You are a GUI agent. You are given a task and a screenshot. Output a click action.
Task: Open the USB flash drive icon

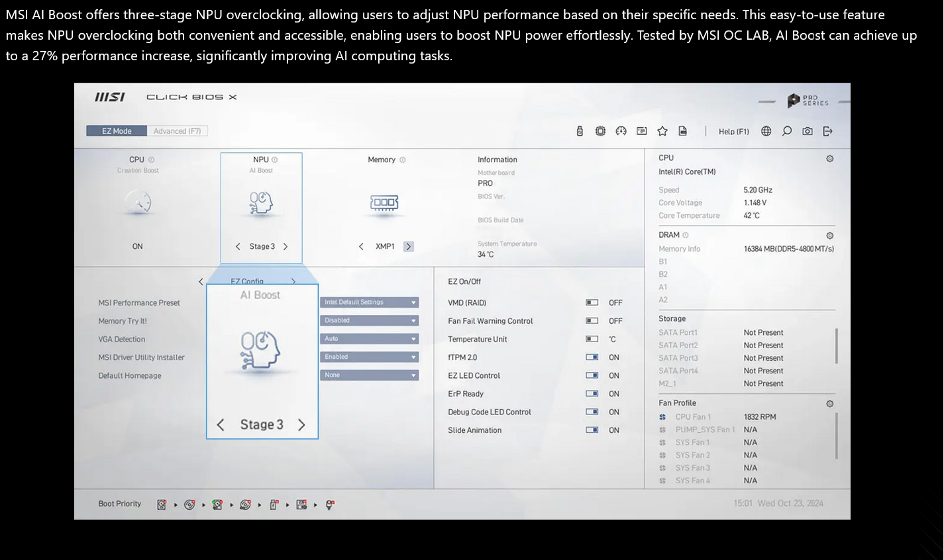click(580, 131)
